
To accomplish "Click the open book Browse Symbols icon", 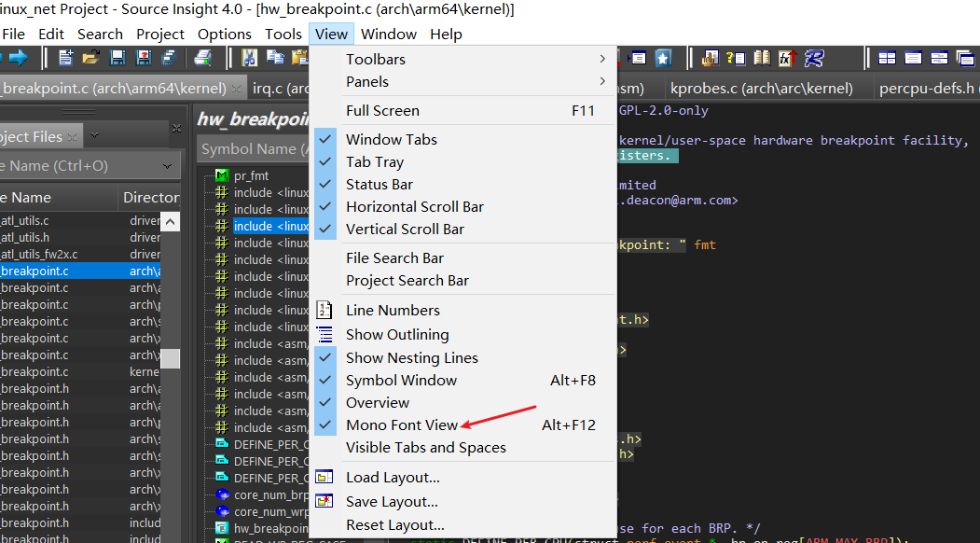I will (762, 58).
